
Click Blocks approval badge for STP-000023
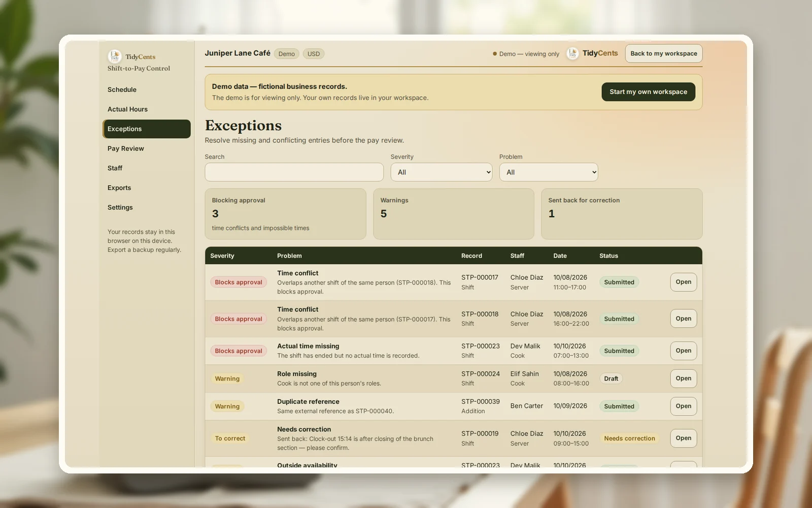click(239, 351)
